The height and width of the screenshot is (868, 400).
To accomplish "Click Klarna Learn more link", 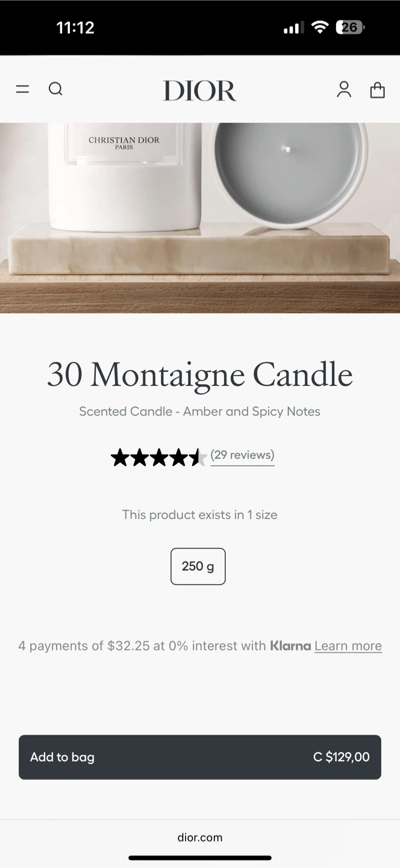I will click(348, 646).
